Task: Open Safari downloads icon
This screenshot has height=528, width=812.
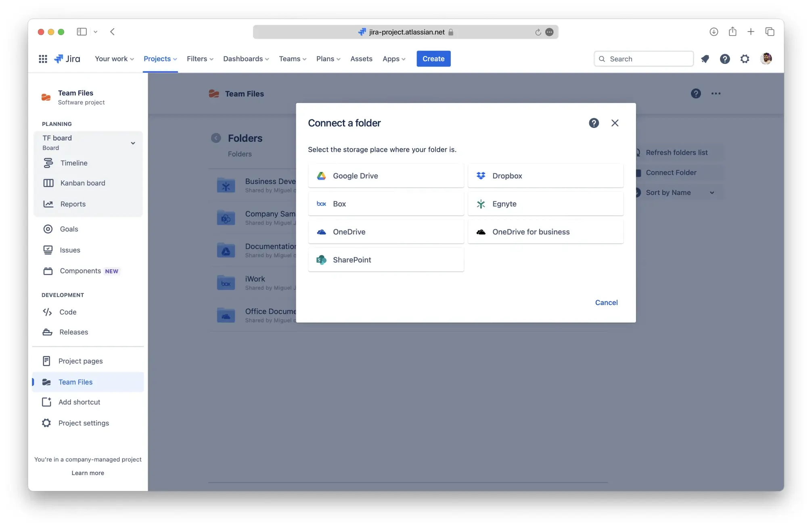Action: (x=714, y=32)
